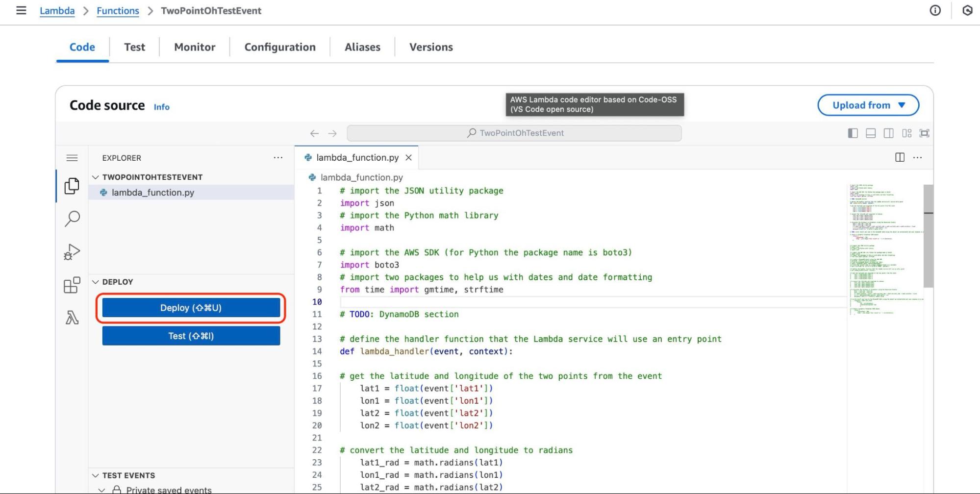Click the editor vertical scrollbar
Screen dimensions: 980x494
[x=928, y=236]
